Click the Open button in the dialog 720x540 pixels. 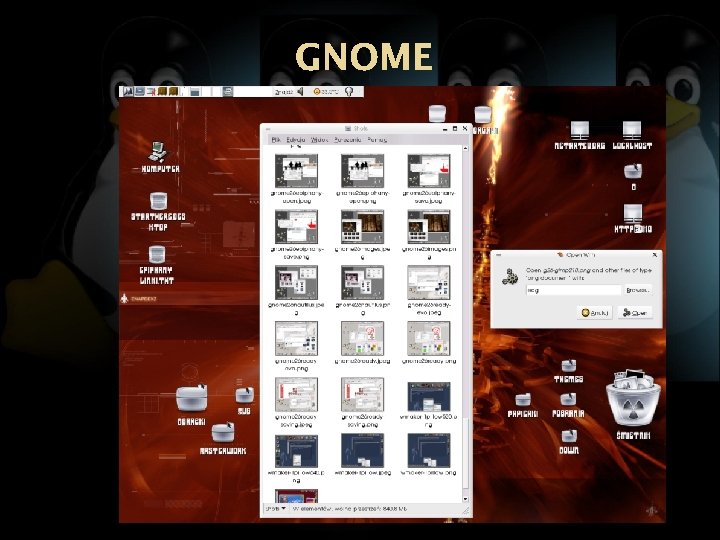click(x=635, y=313)
